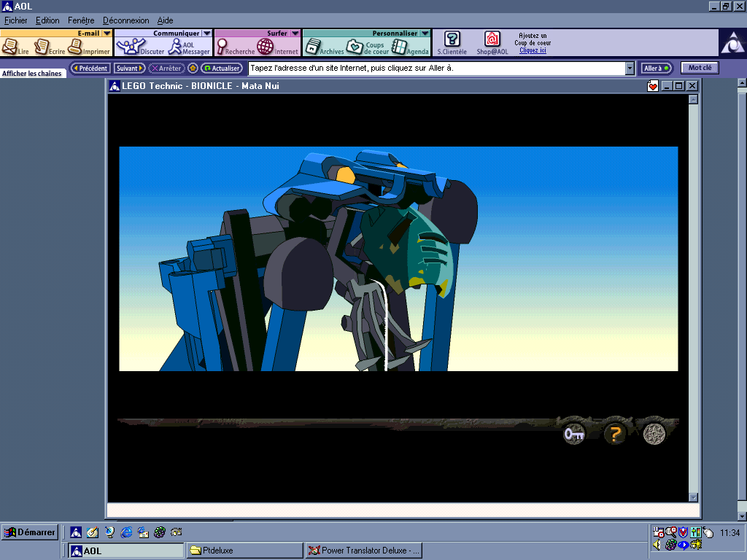Image resolution: width=747 pixels, height=560 pixels.
Task: Add page to favorites with heart icon
Action: [653, 86]
